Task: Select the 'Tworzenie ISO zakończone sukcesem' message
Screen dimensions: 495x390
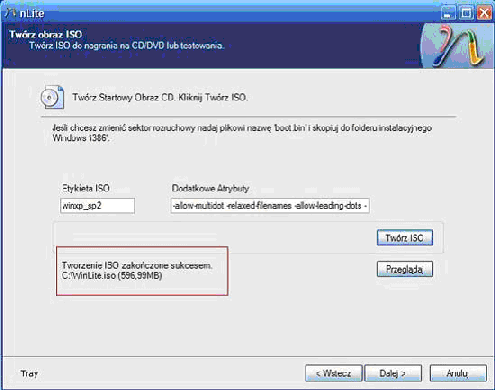Action: [137, 266]
